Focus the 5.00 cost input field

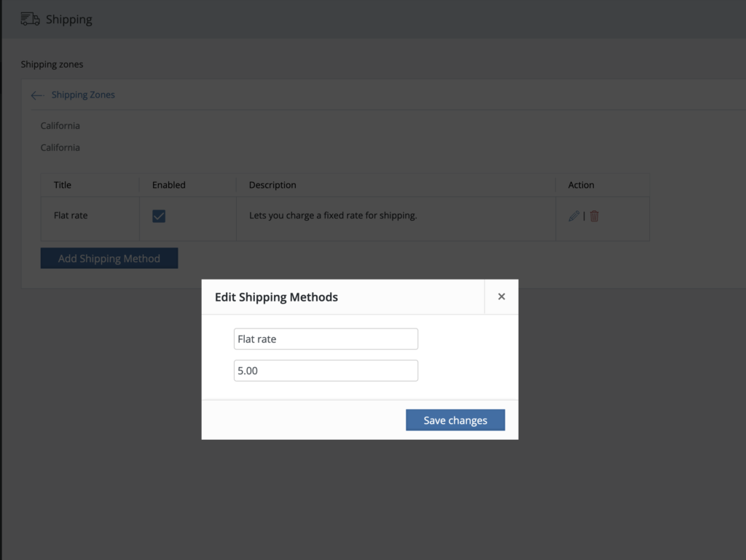(326, 371)
